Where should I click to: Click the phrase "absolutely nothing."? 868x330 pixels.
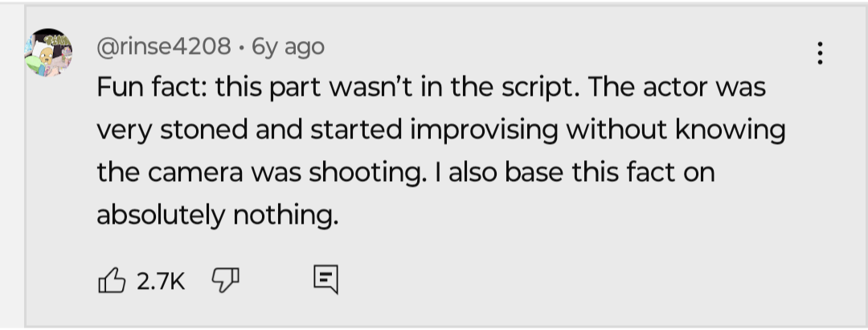pyautogui.click(x=217, y=215)
